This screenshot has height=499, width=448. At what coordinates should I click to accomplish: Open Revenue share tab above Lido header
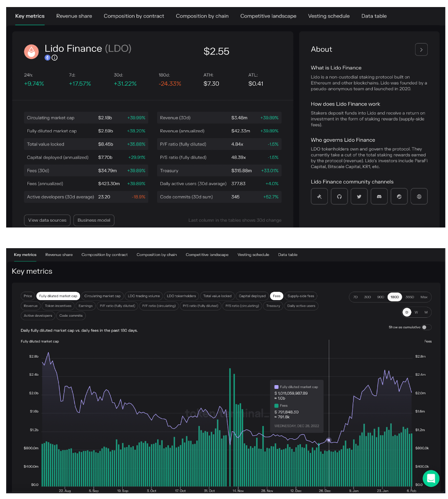click(x=74, y=16)
